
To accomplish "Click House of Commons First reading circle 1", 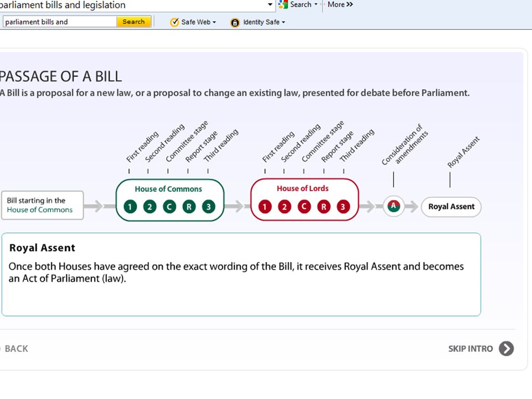I will (130, 207).
